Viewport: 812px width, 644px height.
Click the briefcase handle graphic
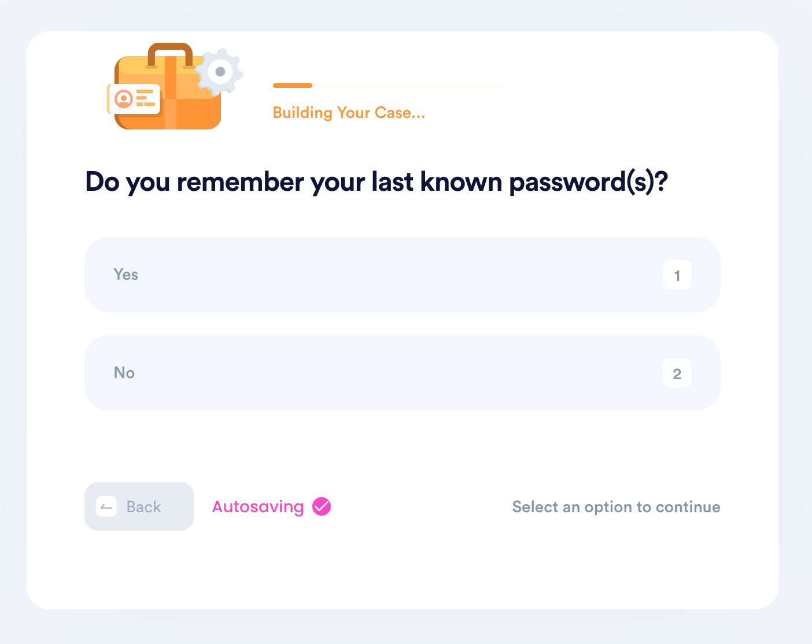pyautogui.click(x=170, y=55)
